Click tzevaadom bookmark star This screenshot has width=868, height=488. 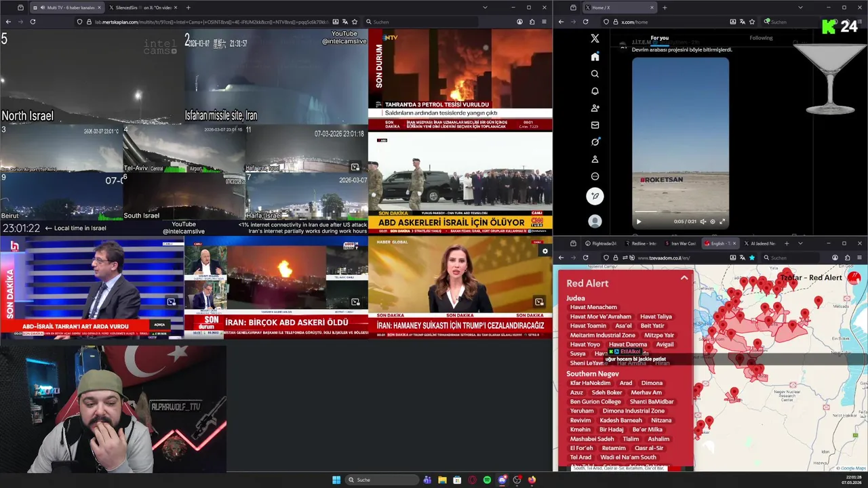pos(751,258)
